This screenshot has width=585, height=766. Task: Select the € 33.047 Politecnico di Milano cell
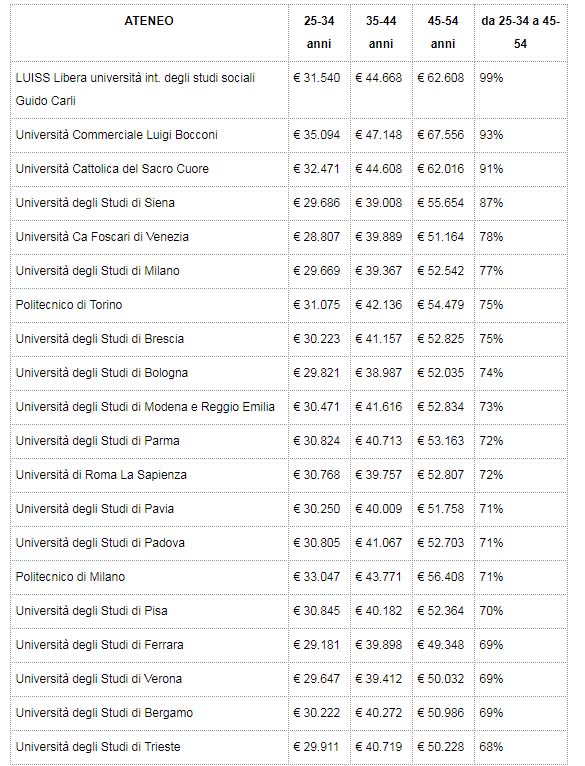(317, 577)
